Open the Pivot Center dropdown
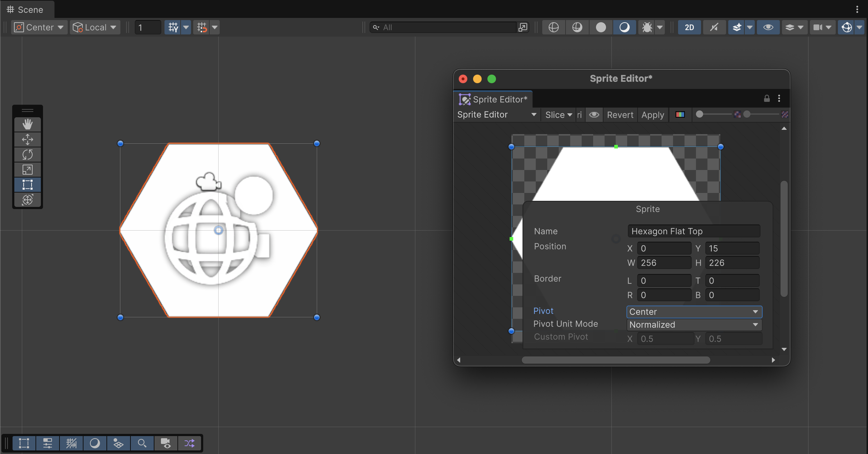This screenshot has height=454, width=868. point(694,312)
